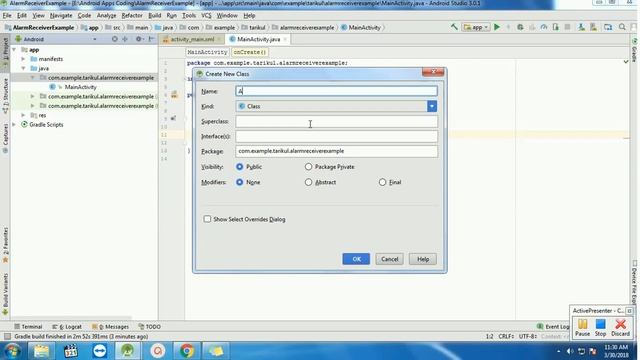Switch to activity_main.xml tab

tap(192, 39)
